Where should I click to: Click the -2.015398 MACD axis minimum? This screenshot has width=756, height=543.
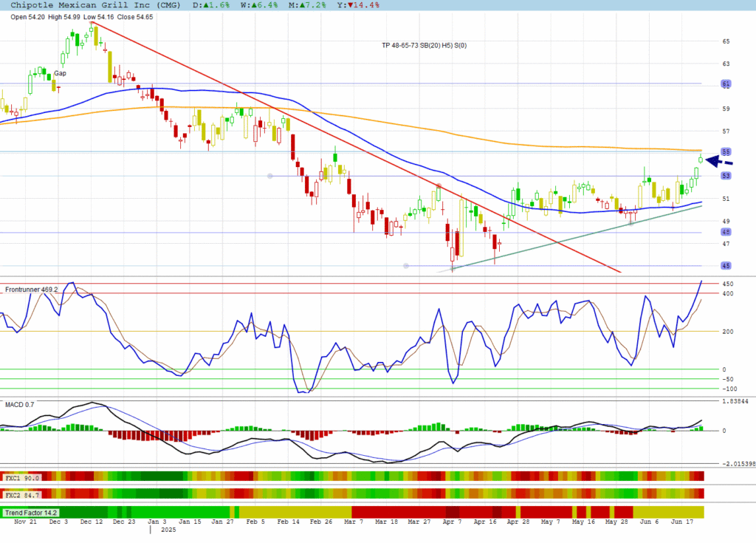(x=738, y=464)
